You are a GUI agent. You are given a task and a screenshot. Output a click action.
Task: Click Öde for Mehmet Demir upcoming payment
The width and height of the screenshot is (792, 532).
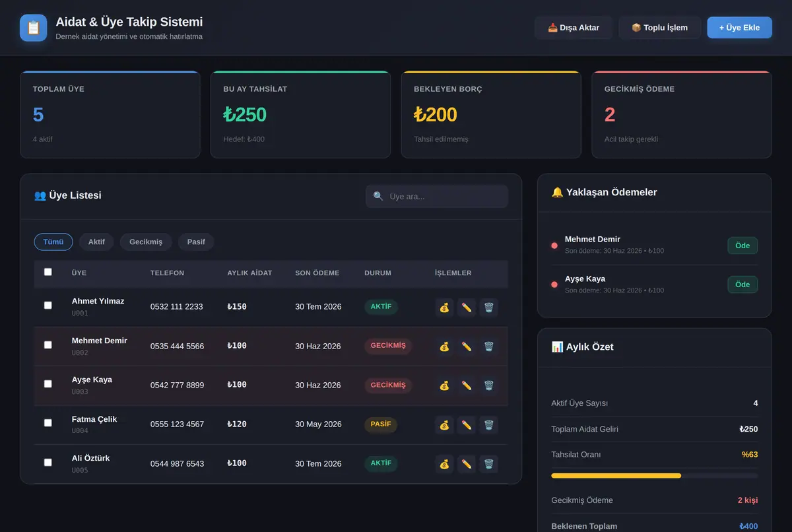(742, 246)
